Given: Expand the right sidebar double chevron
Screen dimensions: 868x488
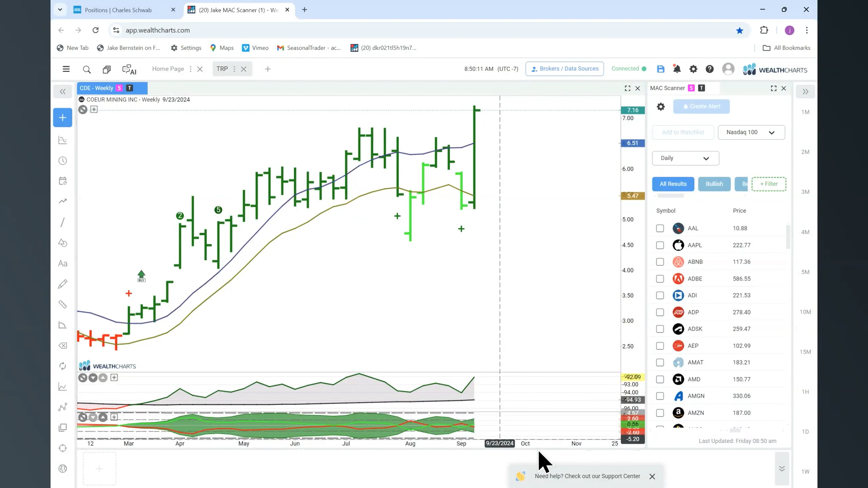Looking at the screenshot, I should pos(805,92).
